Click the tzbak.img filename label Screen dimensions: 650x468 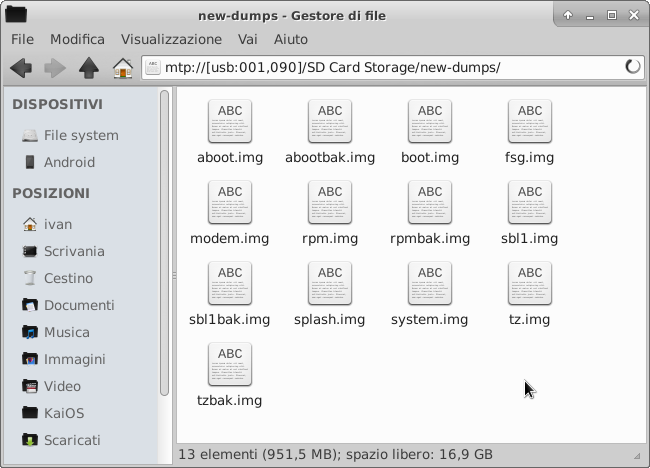pos(230,400)
